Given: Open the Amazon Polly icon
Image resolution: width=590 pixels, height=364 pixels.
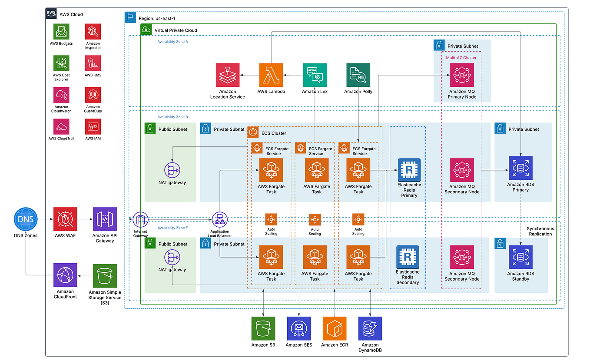Looking at the screenshot, I should coord(358,75).
